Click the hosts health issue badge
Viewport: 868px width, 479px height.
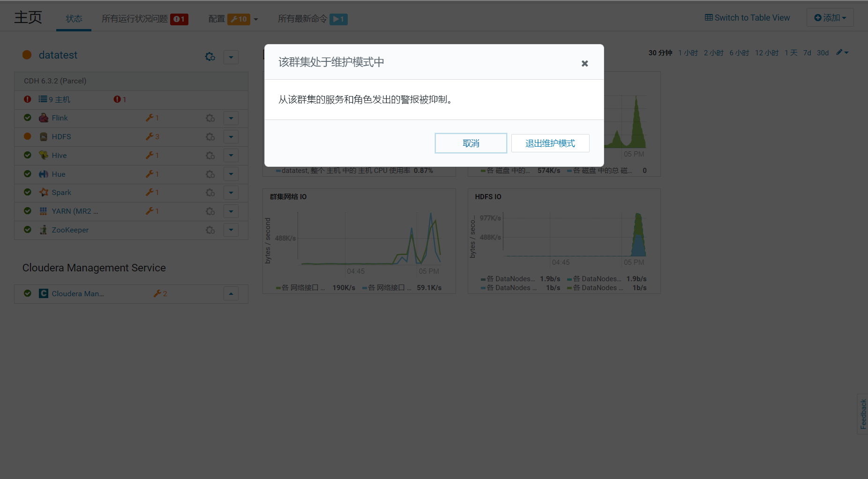coord(120,99)
